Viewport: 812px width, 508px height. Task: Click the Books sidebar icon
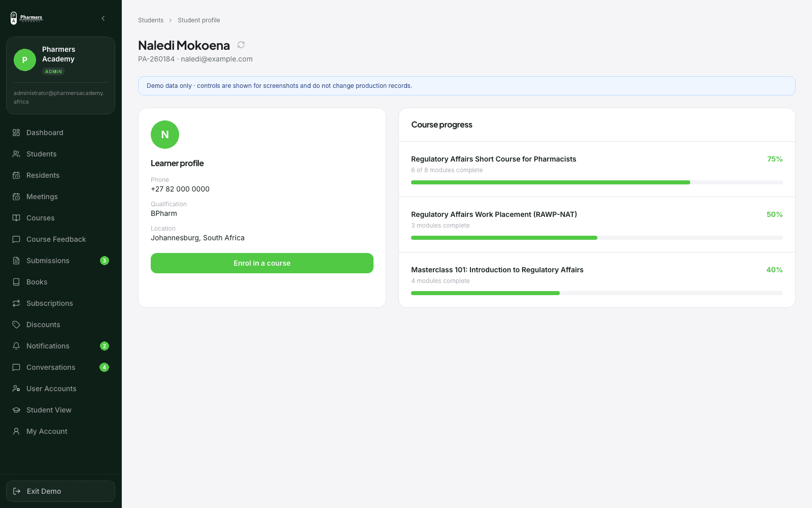coord(16,282)
